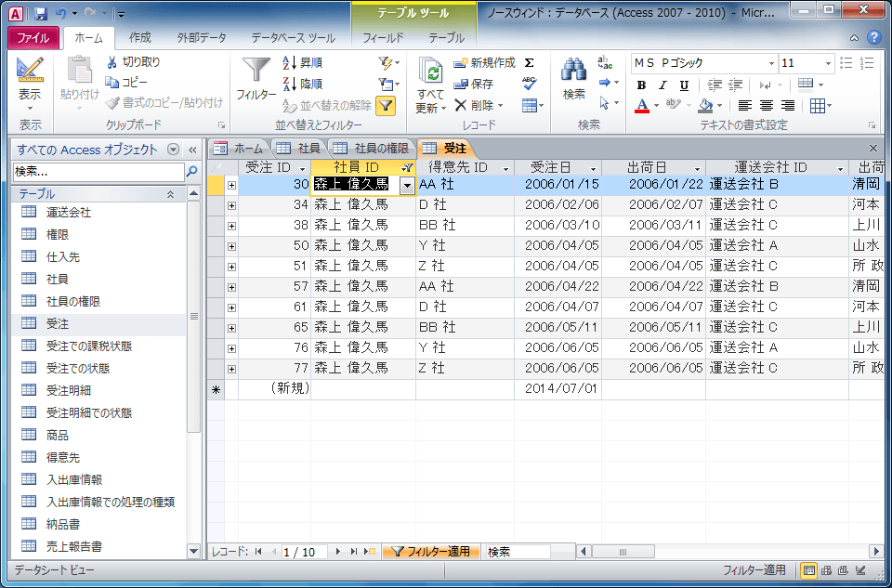Click the Σ totals icon
Viewport: 892px width, 588px height.
click(529, 62)
